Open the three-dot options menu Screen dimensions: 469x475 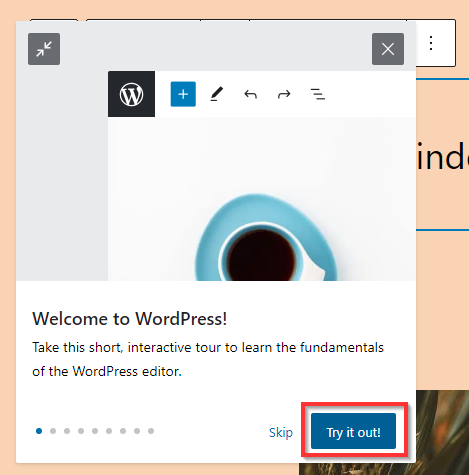[x=431, y=43]
